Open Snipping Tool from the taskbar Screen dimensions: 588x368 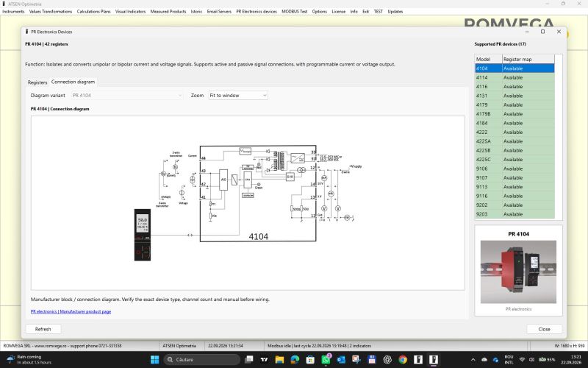click(356, 360)
